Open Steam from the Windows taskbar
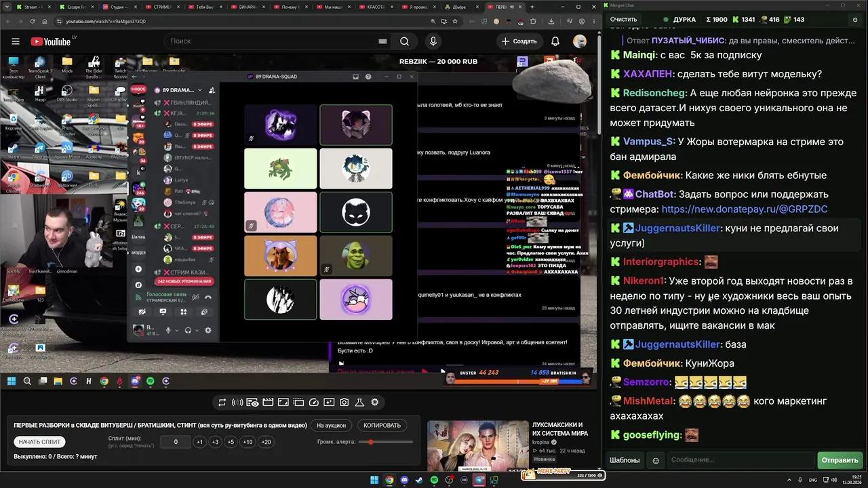The height and width of the screenshot is (488, 868). click(419, 481)
